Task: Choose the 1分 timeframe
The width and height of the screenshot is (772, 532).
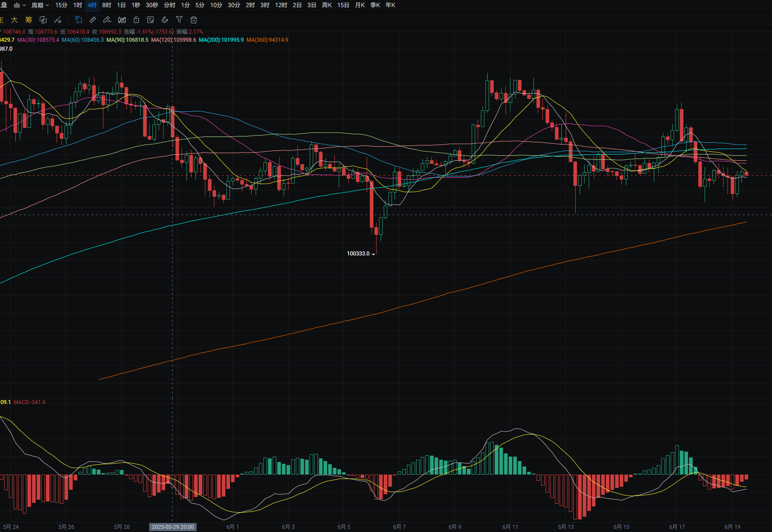Action: click(x=186, y=5)
